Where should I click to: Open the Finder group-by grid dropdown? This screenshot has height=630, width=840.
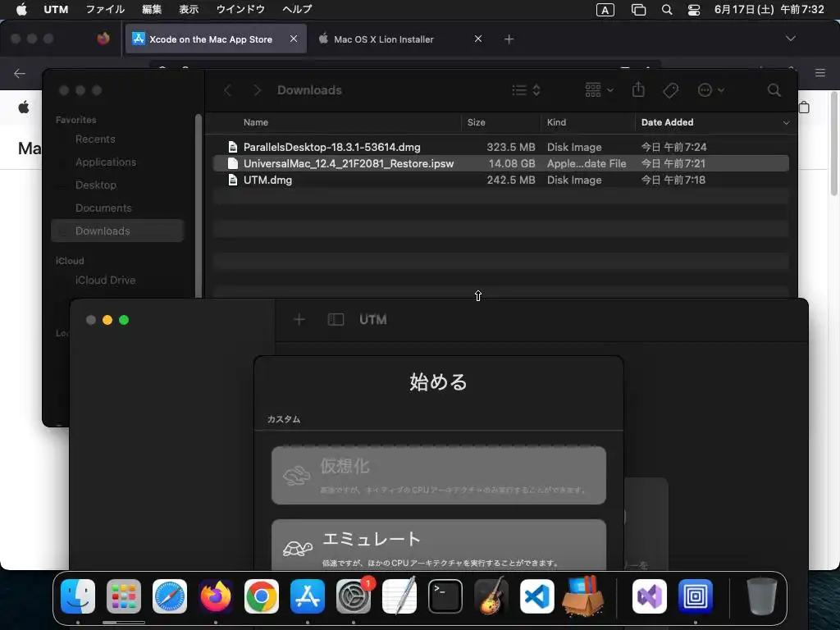[x=599, y=90]
